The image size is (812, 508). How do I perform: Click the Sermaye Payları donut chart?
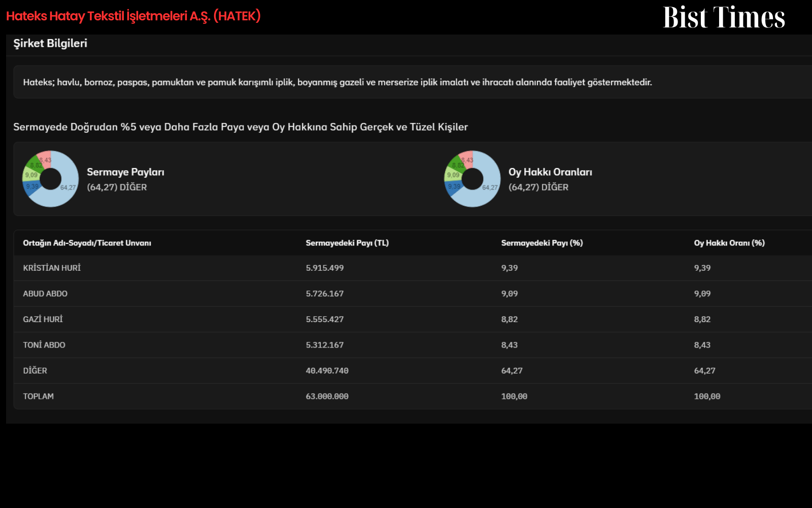(50, 179)
